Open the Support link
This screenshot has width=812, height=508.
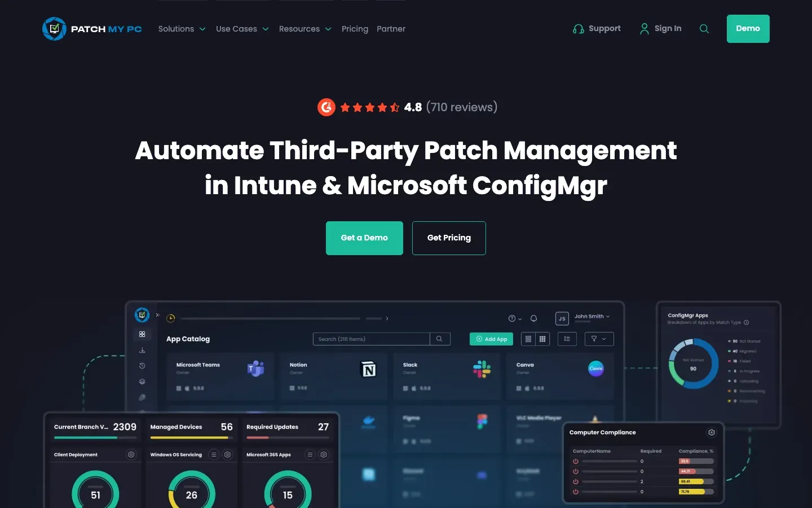coord(597,29)
